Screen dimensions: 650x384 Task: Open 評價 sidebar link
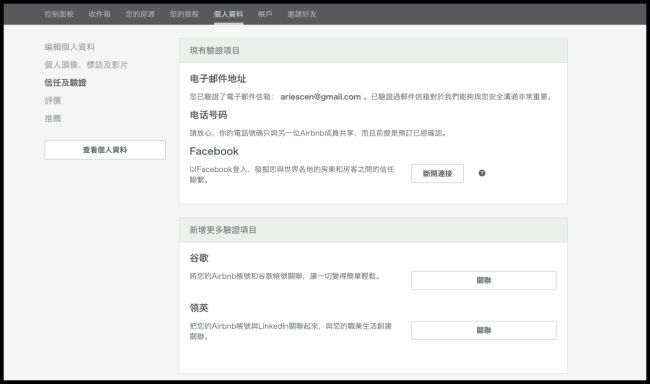point(53,100)
